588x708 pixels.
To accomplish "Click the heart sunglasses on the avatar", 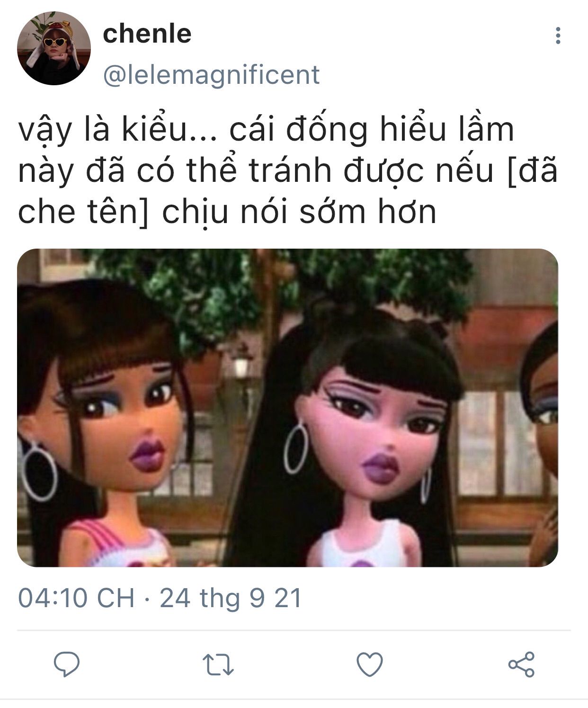I will (x=54, y=42).
